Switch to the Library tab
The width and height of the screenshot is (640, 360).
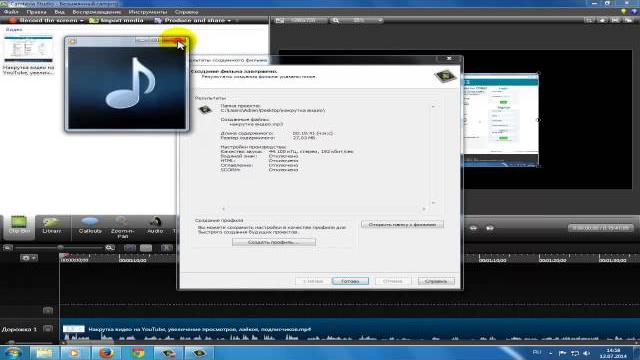(52, 225)
